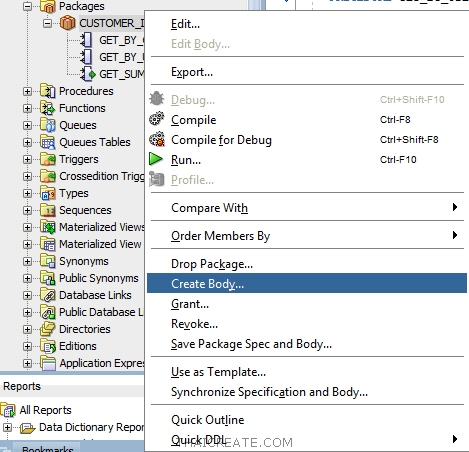The width and height of the screenshot is (469, 452).
Task: Click the Procedures folder icon
Action: [48, 91]
